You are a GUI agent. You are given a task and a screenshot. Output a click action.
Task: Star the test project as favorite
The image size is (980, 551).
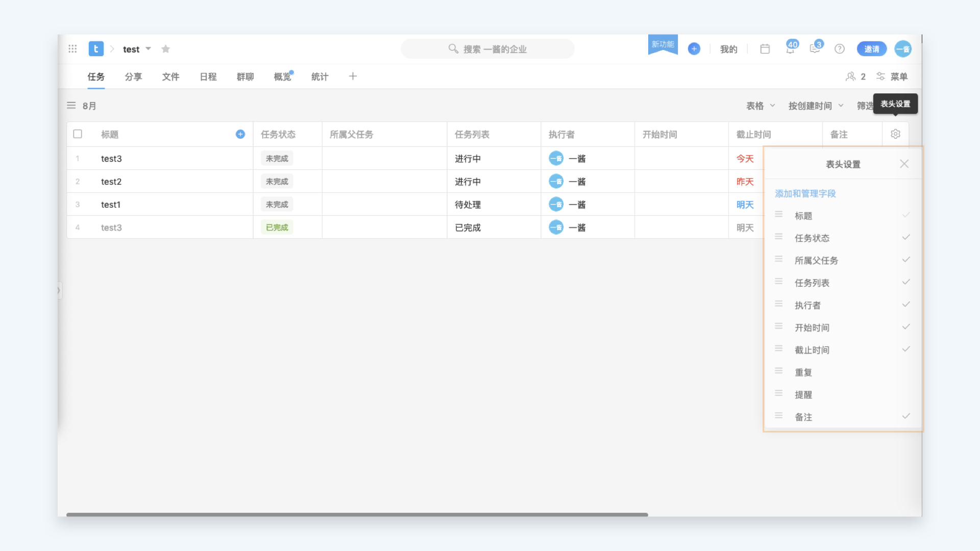[165, 49]
